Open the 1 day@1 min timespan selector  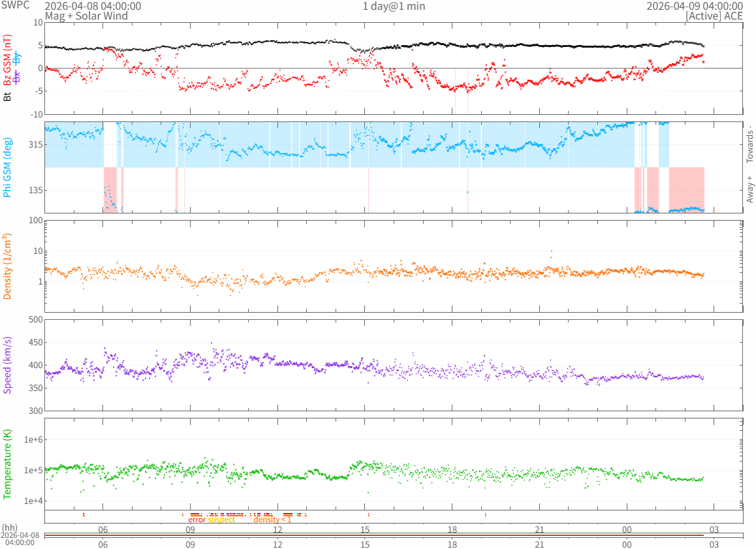coord(394,6)
